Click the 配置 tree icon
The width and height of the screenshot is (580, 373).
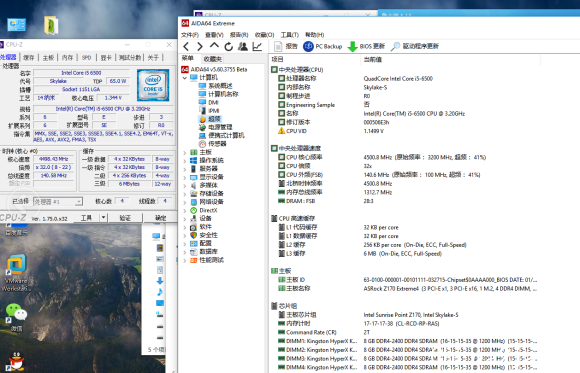(193, 243)
